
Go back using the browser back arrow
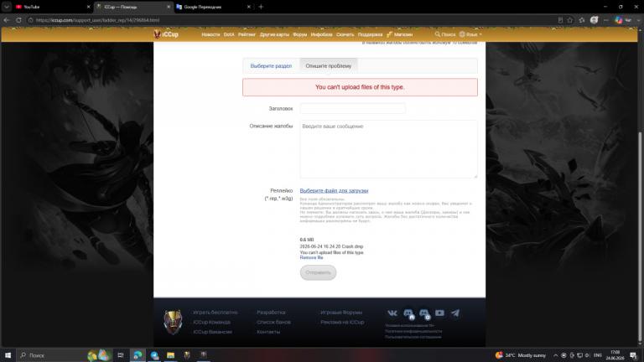[x=7, y=20]
